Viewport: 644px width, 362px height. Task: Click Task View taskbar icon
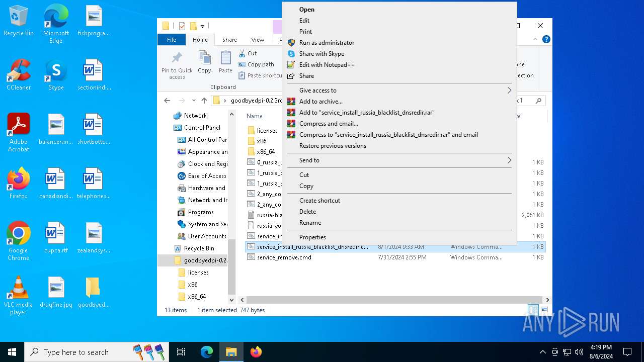[x=181, y=352]
